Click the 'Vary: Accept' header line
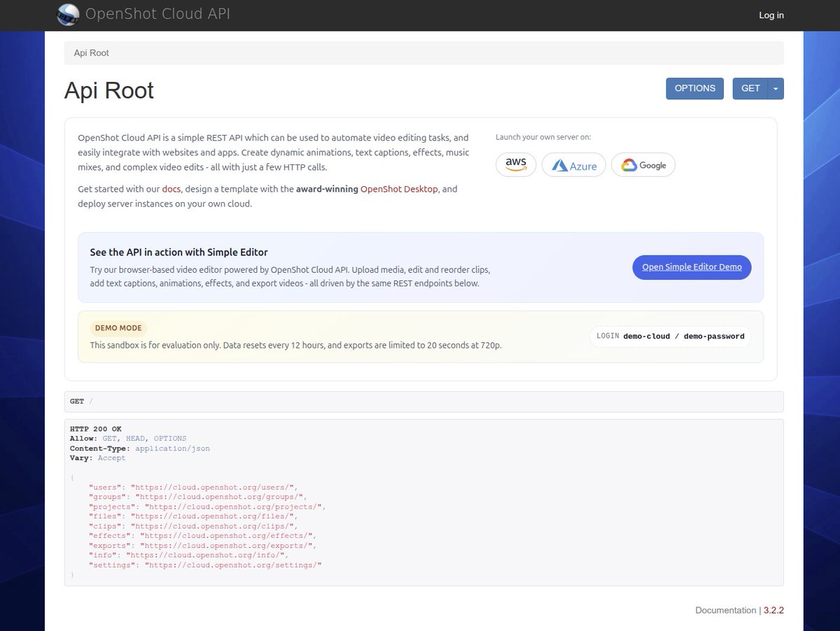840x631 pixels. coord(98,458)
